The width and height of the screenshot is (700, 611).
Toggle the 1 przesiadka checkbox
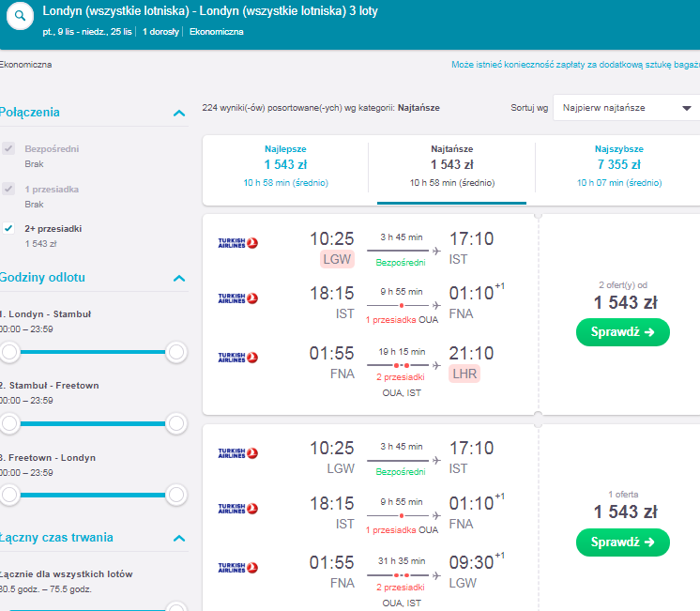pyautogui.click(x=8, y=189)
